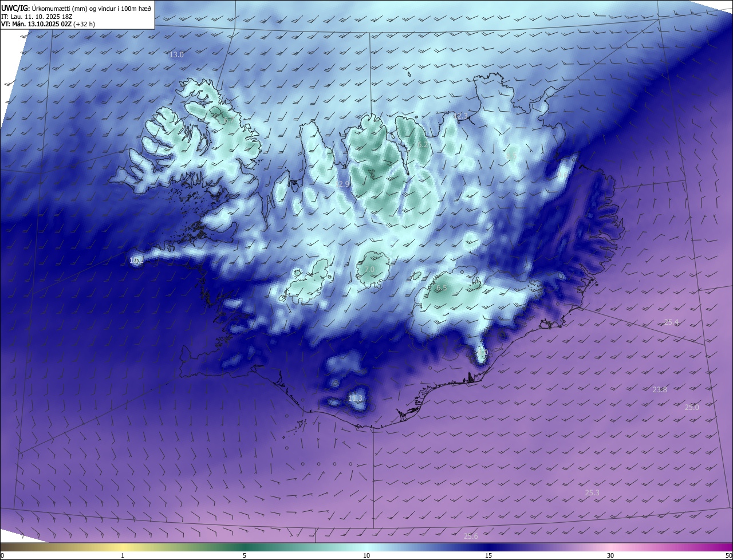Click the 8.5 value label on the map
733x560 pixels.
(x=511, y=156)
